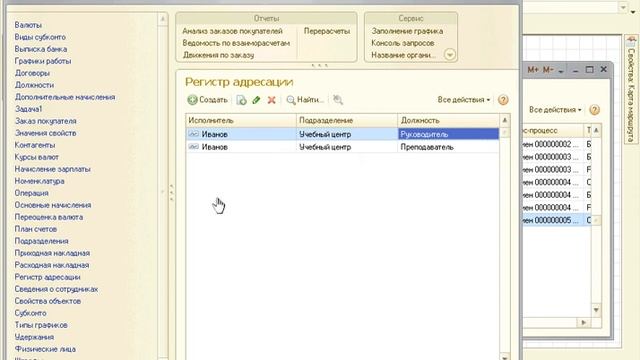Open Сведения о сотрудниках in navigation panel
Viewport: 640px width, 360px height.
(56, 289)
